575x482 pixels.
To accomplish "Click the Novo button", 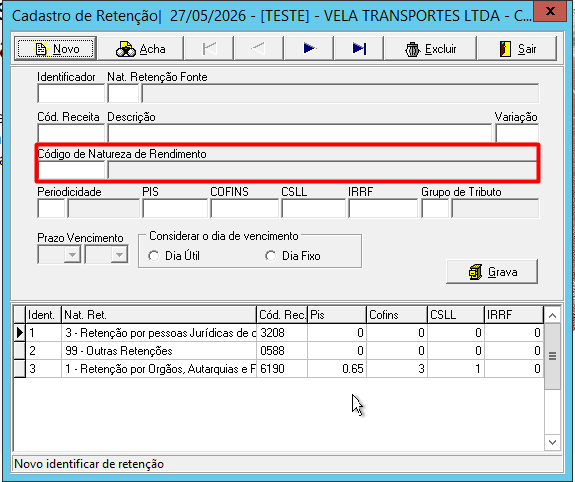I will pyautogui.click(x=55, y=48).
